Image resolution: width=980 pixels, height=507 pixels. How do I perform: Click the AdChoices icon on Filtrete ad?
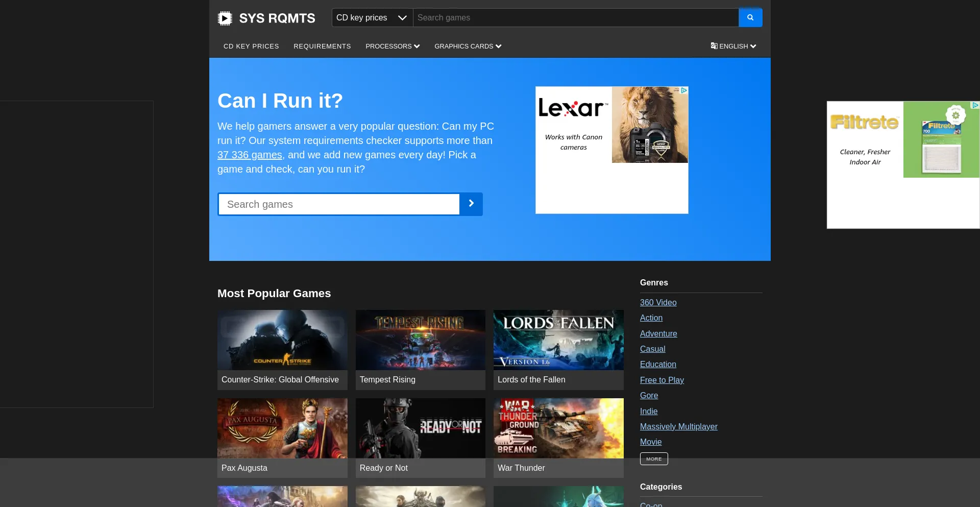tap(975, 105)
